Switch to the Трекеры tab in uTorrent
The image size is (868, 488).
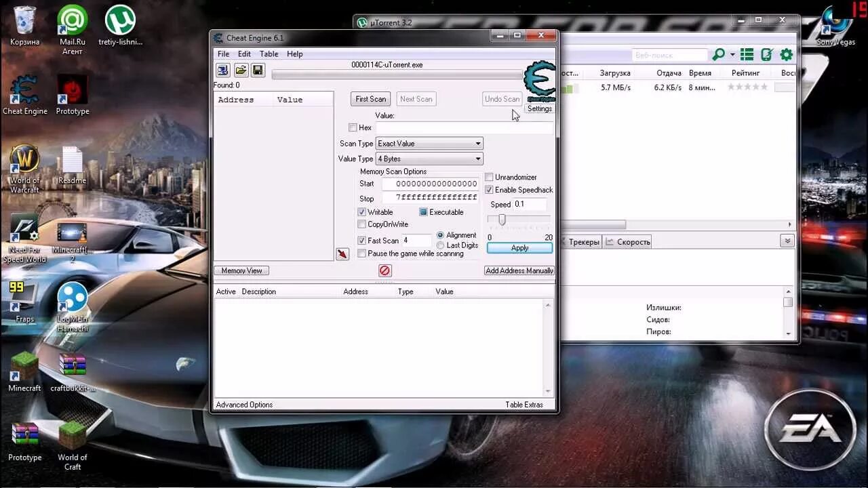[x=582, y=242]
